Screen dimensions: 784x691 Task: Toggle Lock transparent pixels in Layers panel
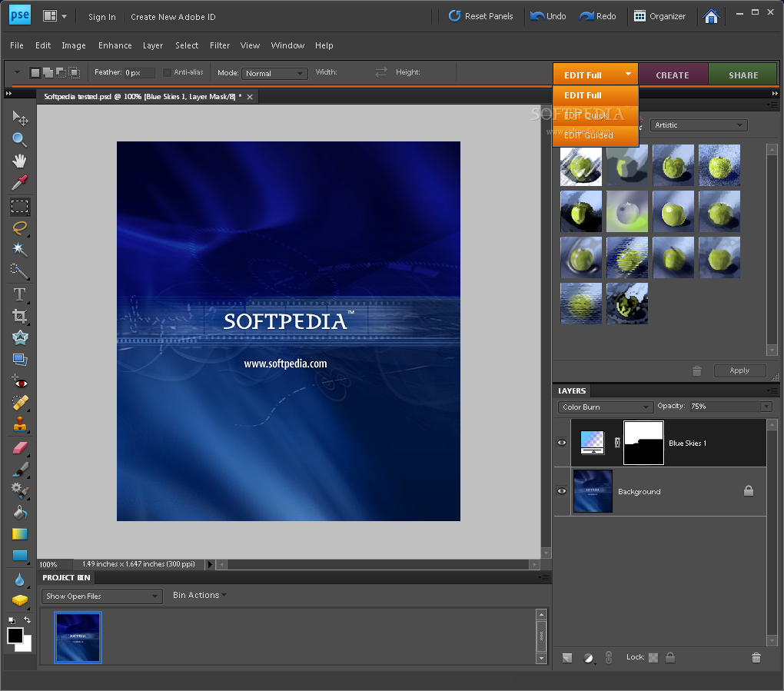click(x=653, y=657)
